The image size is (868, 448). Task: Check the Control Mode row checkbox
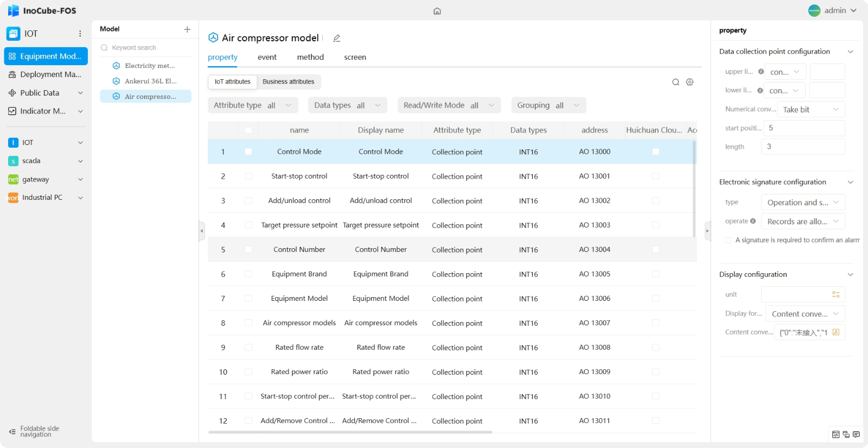[248, 152]
